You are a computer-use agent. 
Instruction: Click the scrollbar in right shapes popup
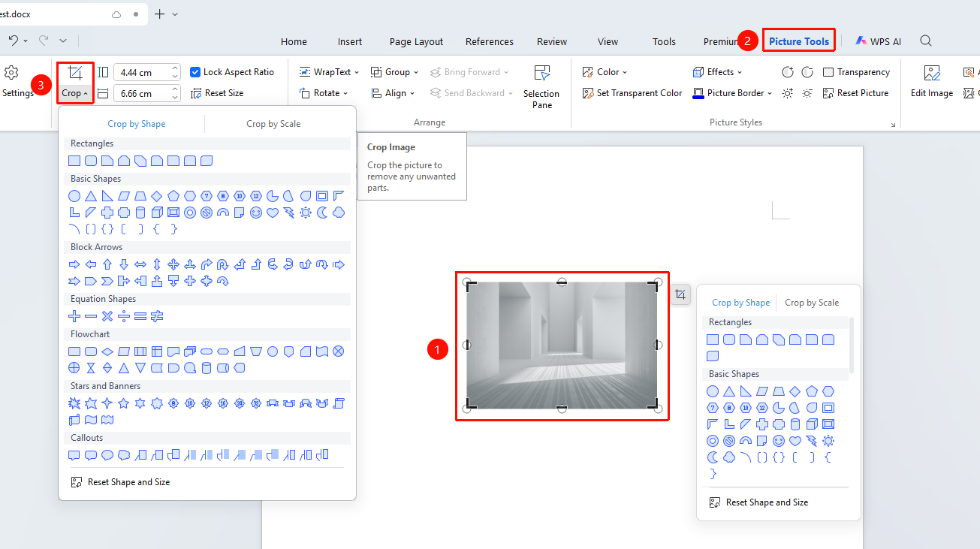(852, 345)
